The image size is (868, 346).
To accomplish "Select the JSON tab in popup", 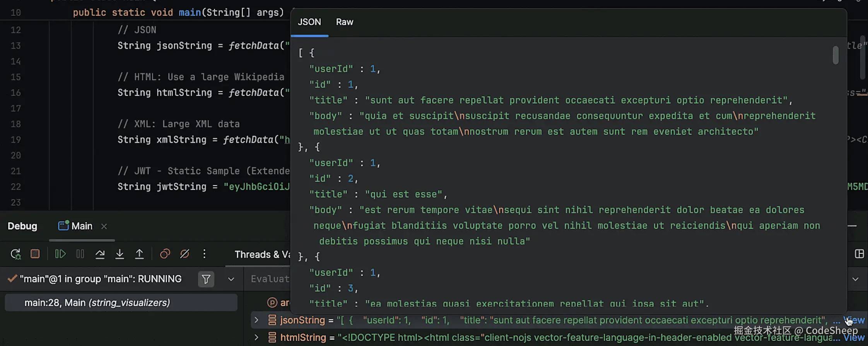I will click(x=309, y=22).
